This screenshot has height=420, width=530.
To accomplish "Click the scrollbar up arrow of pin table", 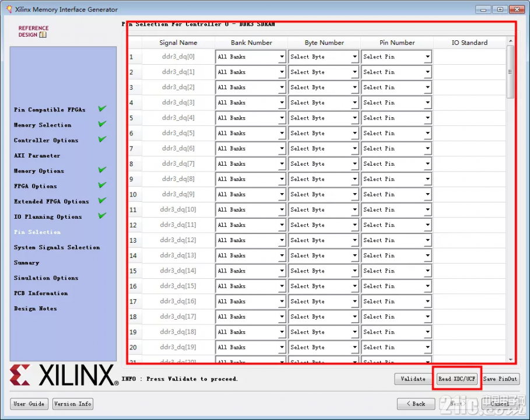I will pos(510,41).
